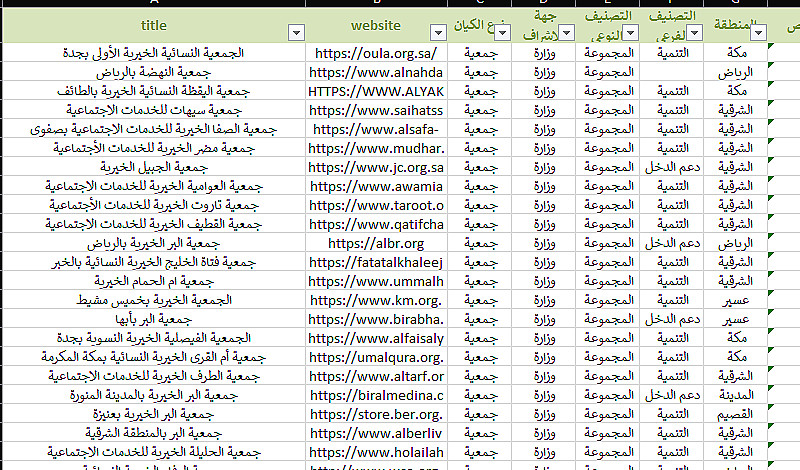Open the title column filter dropdown
The image size is (800, 470).
(296, 33)
